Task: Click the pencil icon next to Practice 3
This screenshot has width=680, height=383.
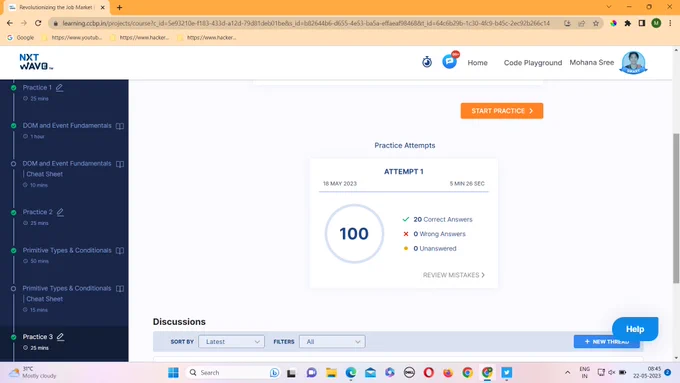Action: tap(60, 337)
